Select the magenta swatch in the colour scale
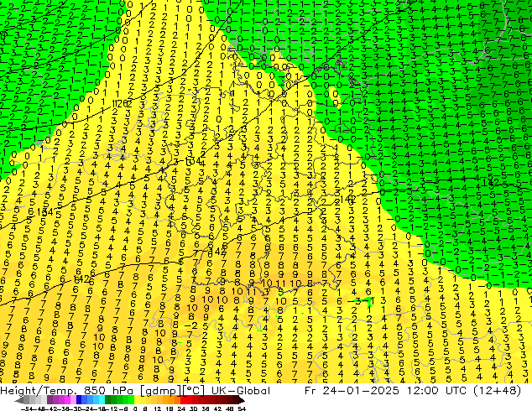The image size is (532, 411). tap(67, 400)
